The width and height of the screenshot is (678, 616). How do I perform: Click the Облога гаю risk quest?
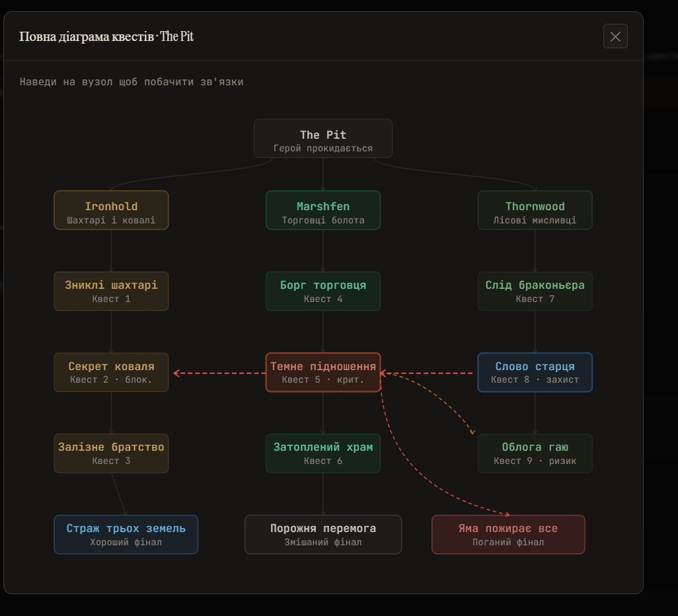(x=535, y=453)
